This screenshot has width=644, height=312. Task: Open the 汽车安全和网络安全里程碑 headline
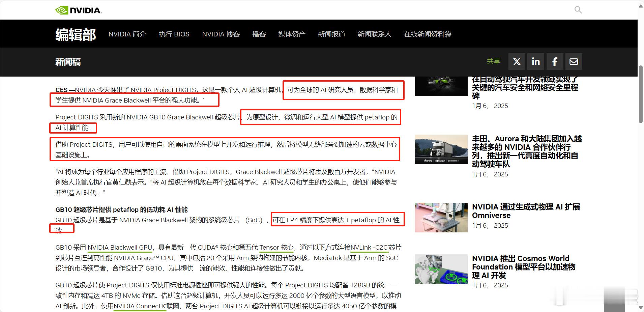(x=525, y=88)
